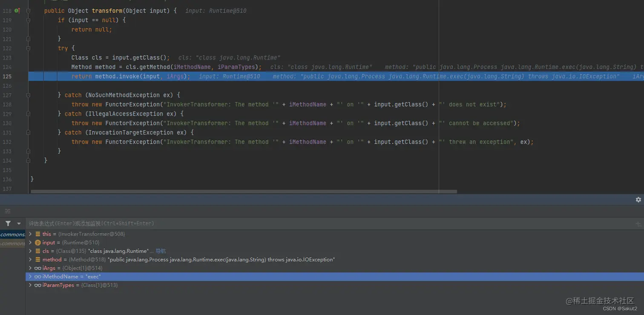The height and width of the screenshot is (315, 644).
Task: Click the layout settings icon above the filter
Action: (8, 211)
